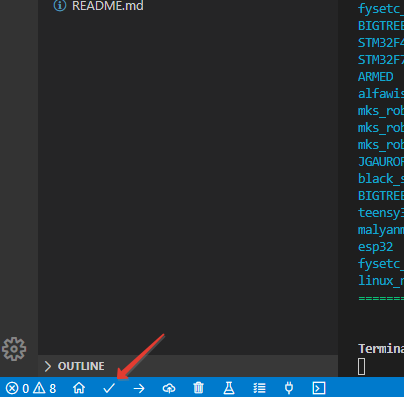The height and width of the screenshot is (397, 404).
Task: Click the 8 warnings indicator
Action: coord(44,388)
